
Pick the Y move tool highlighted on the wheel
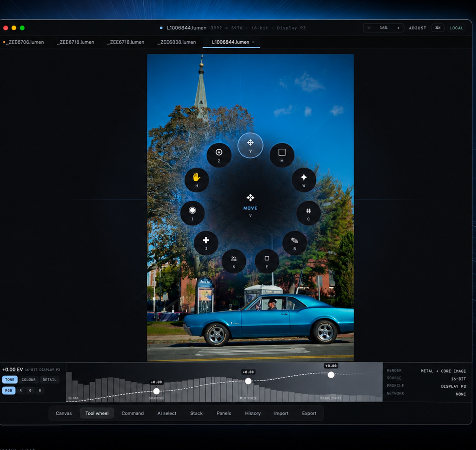coord(250,145)
